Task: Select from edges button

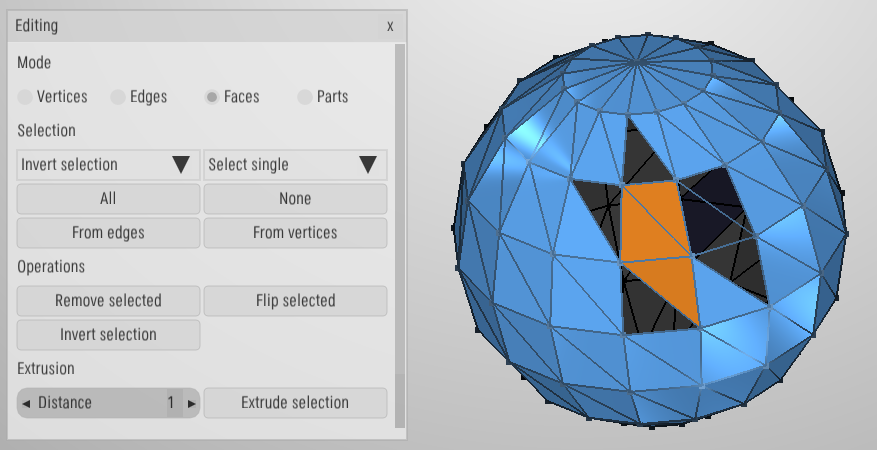Action: click(x=108, y=233)
